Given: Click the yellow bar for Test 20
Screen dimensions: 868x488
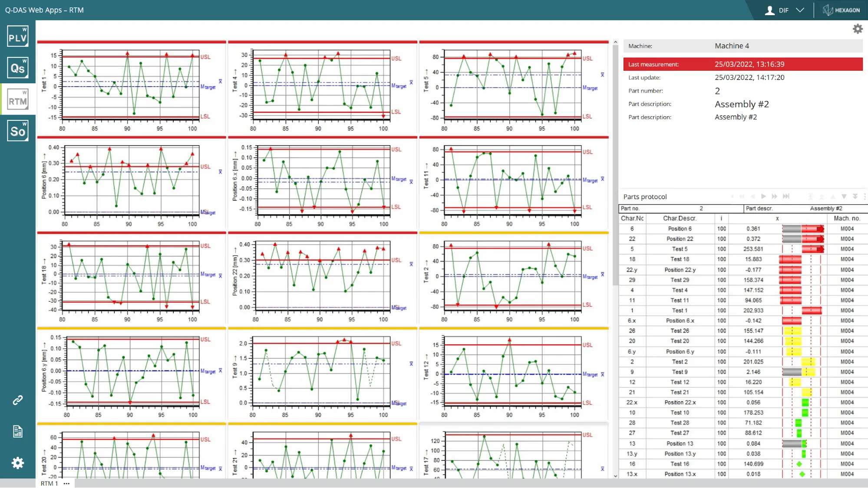Looking at the screenshot, I should click(x=793, y=341).
